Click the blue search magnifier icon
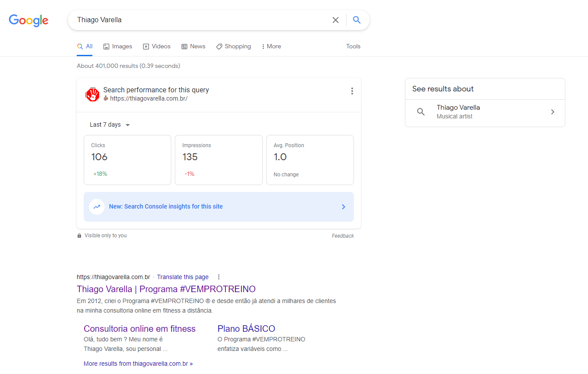Screen dimensions: 588x374 click(x=357, y=20)
